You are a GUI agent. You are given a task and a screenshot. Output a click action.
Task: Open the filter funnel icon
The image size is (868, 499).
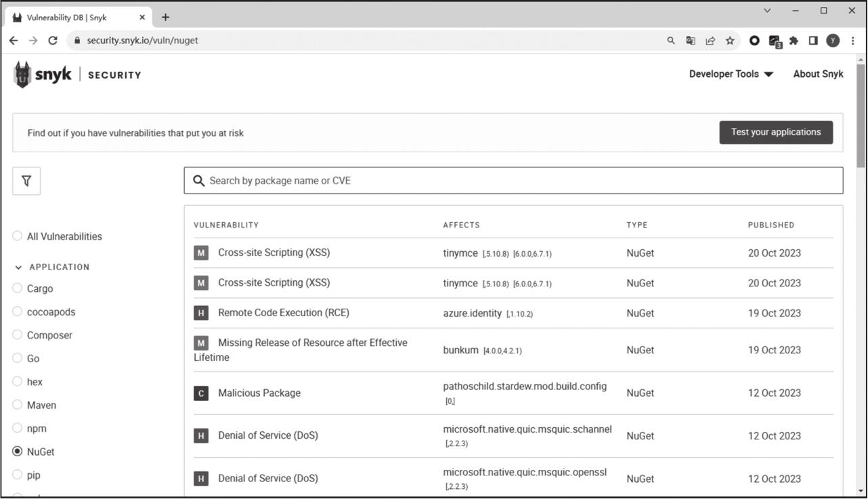click(26, 181)
